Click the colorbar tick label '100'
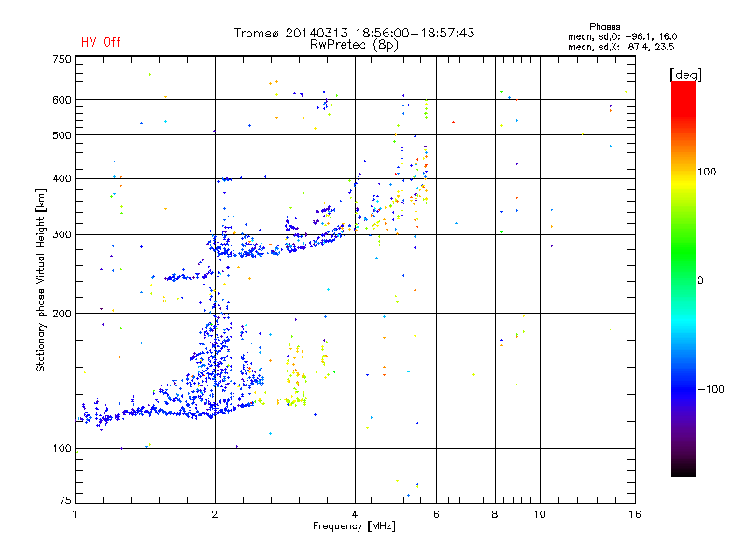The height and width of the screenshot is (560, 747). point(707,172)
